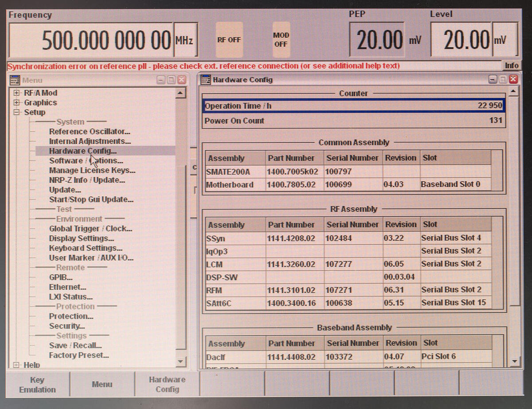Collapse the Setup tree node
Screen dimensions: 532x409
click(17, 113)
